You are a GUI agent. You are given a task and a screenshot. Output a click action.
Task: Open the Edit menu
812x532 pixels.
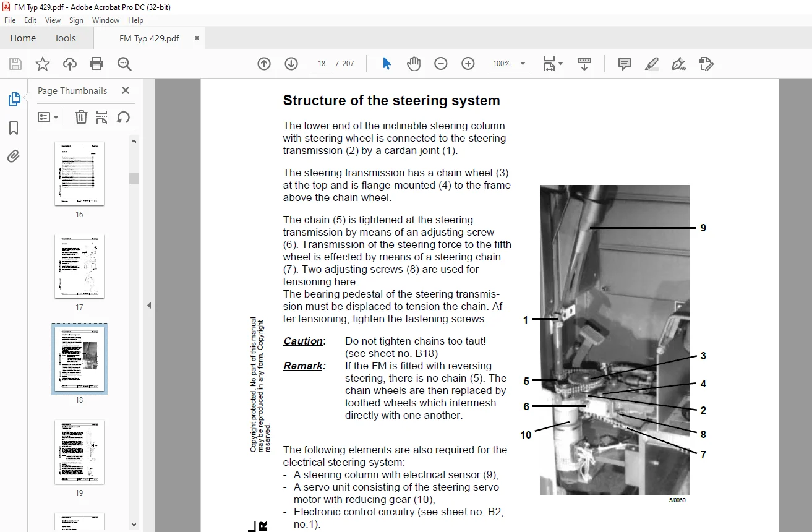30,20
